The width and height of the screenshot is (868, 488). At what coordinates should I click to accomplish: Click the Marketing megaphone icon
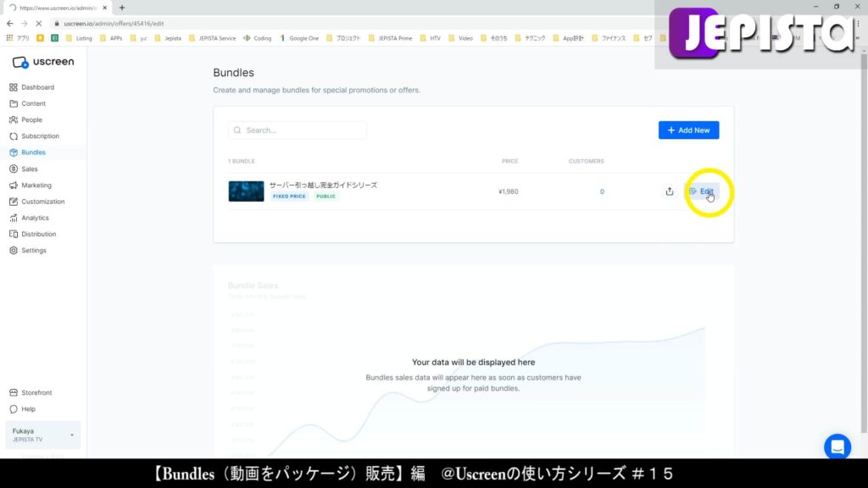14,186
